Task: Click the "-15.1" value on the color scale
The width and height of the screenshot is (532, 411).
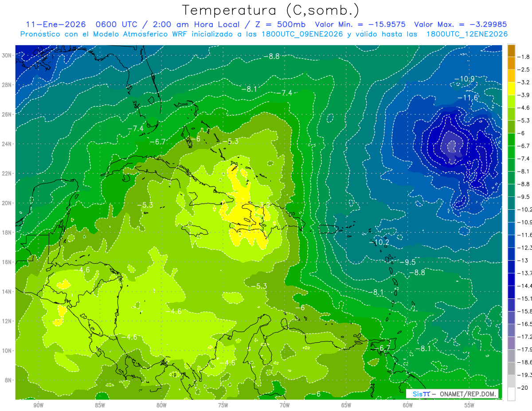Action: pos(525,298)
